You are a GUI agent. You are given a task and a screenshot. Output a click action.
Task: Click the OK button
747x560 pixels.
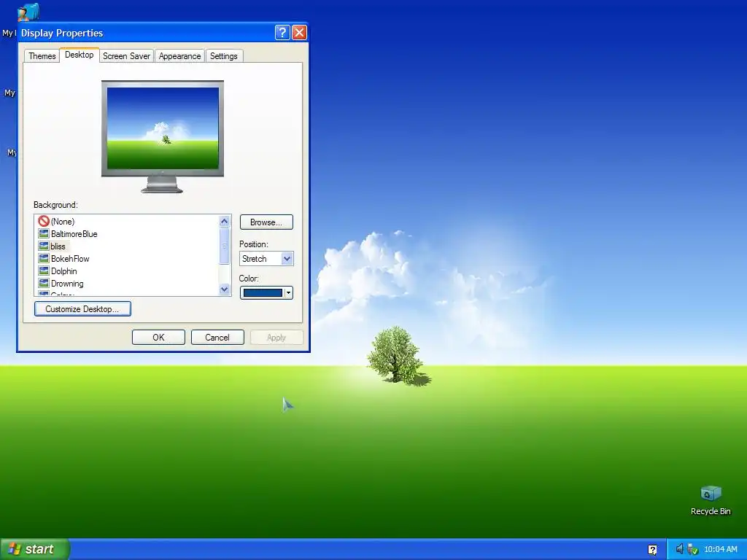coord(158,337)
